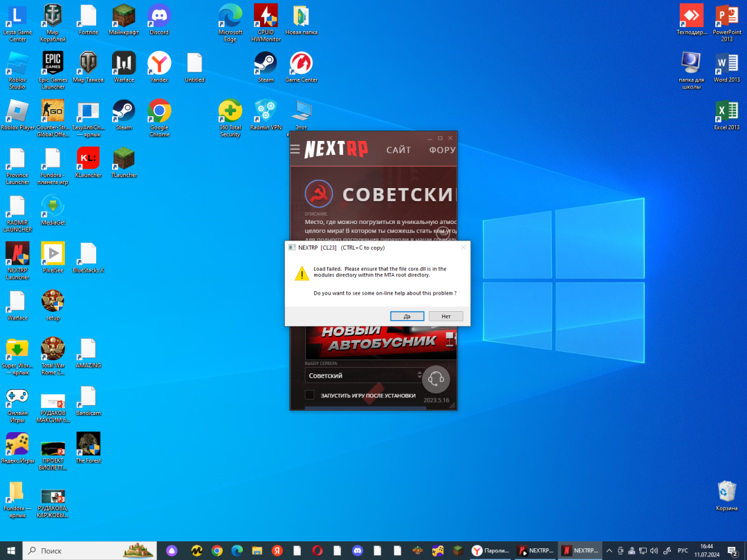Select CPUID HWMonitor desktop icon
Screen dimensions: 747x560
266,22
